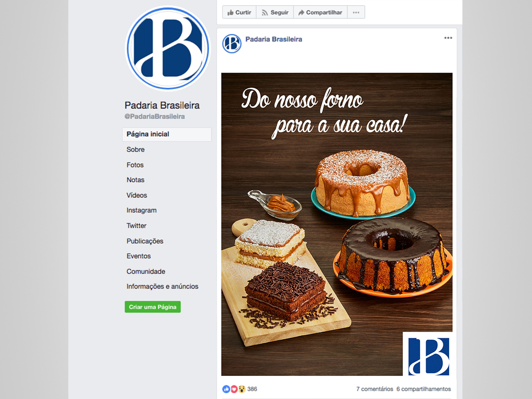Click the Curtir thumbs-up button

click(239, 12)
